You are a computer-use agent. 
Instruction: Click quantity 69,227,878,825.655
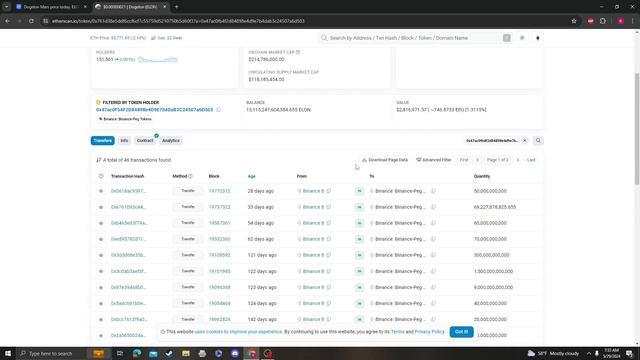(x=495, y=207)
